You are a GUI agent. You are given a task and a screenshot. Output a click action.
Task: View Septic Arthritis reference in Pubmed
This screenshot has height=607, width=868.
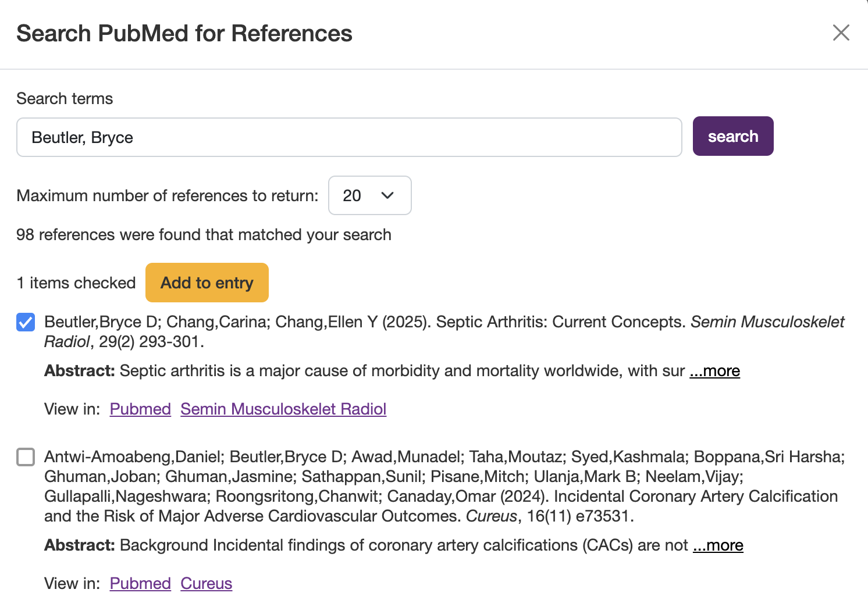tap(140, 409)
